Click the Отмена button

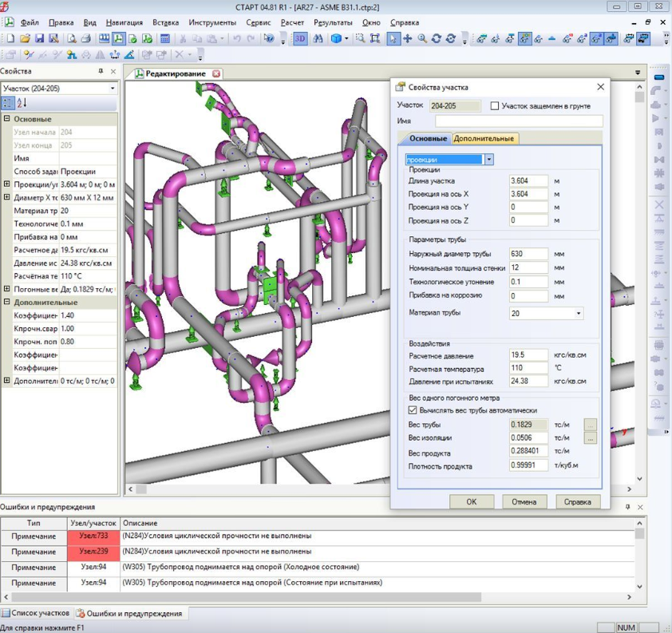524,502
